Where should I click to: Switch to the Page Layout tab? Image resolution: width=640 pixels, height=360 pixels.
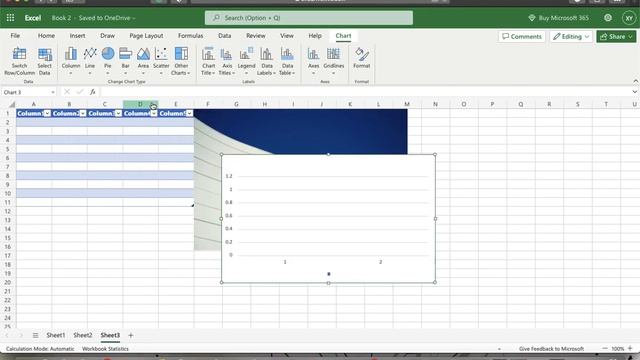pyautogui.click(x=146, y=36)
